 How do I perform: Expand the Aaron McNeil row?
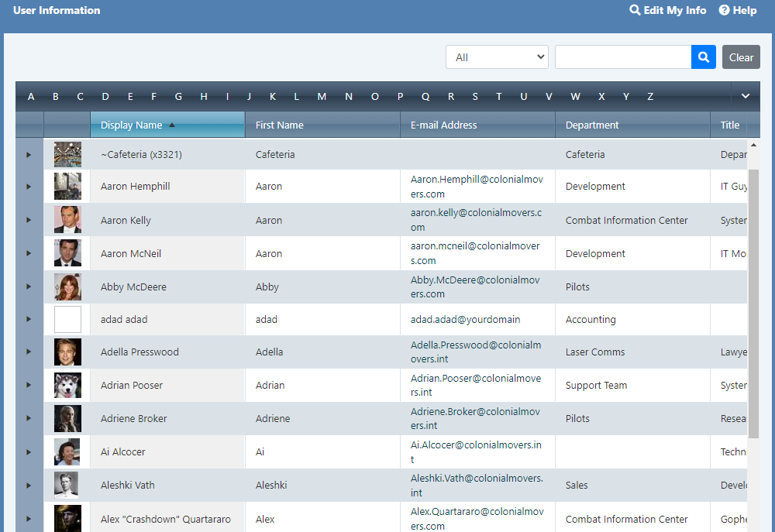point(29,253)
